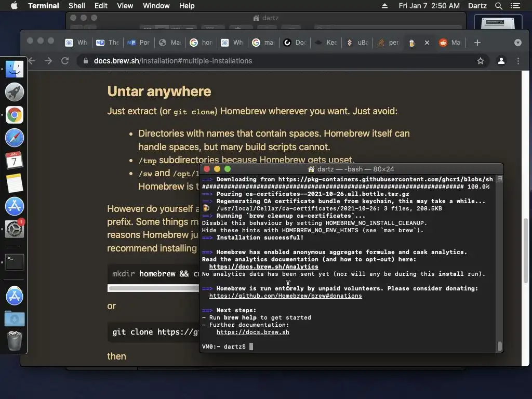Open the Shell menu
This screenshot has width=532, height=399.
[77, 6]
